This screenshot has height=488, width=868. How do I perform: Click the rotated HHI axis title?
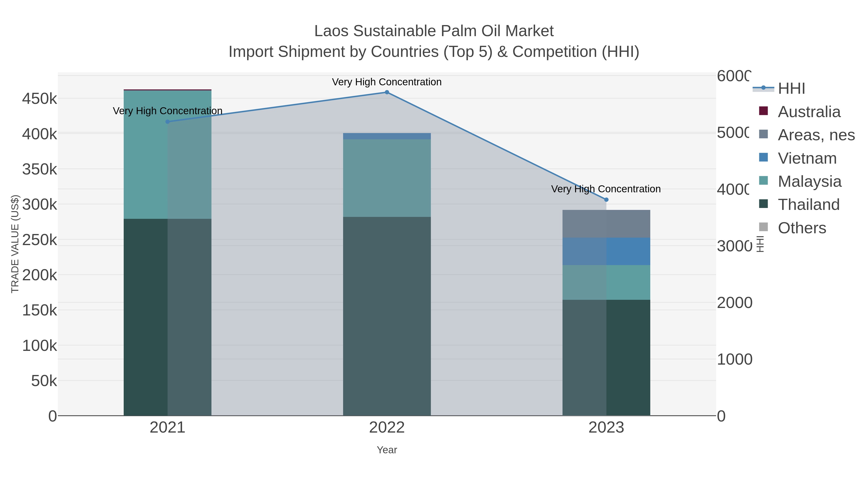point(760,244)
